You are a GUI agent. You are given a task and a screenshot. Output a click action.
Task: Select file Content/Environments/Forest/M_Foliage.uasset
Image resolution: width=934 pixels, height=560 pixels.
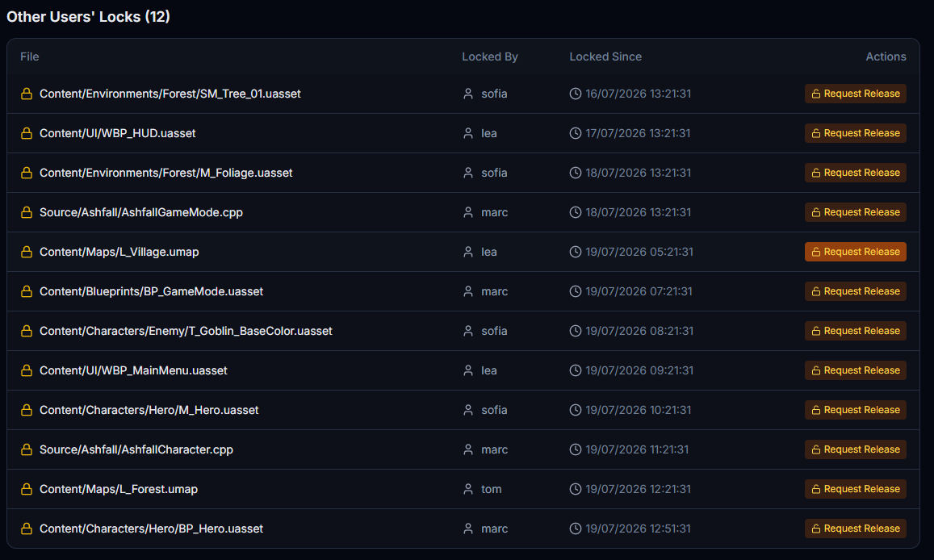(165, 173)
